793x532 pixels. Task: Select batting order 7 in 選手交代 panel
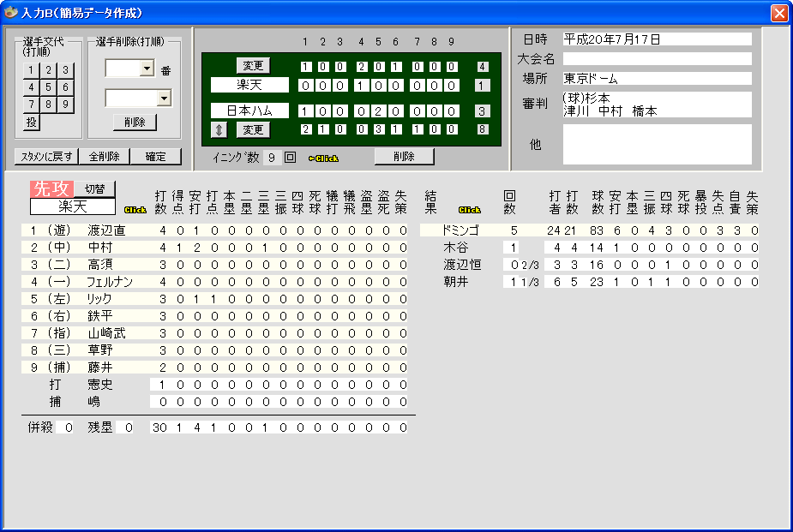pos(32,105)
